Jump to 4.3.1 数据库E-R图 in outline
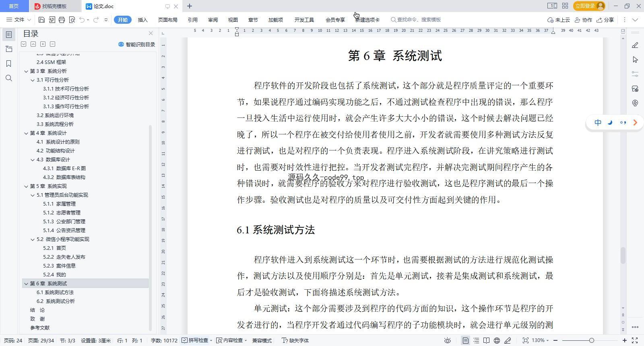This screenshot has width=644, height=346. [64, 169]
